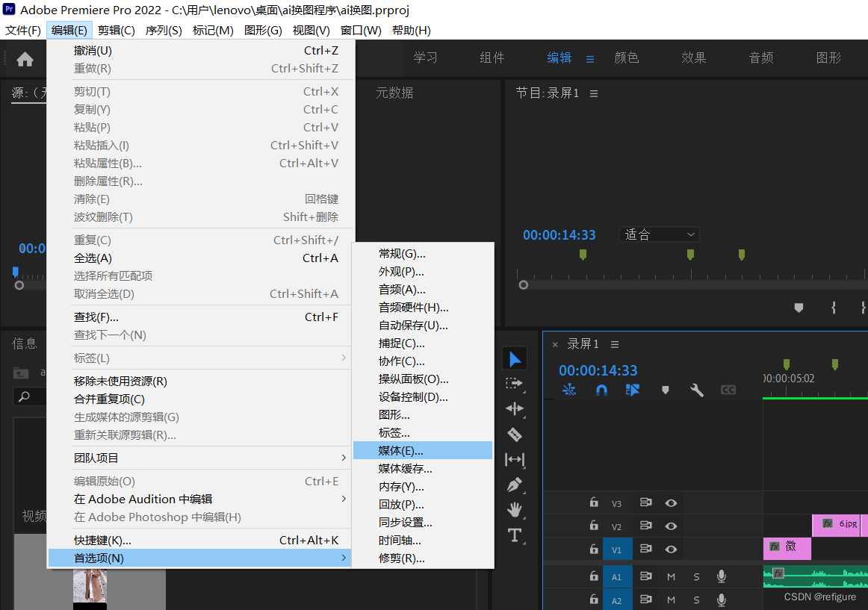Open the 剪辑(C) menu
Image resolution: width=868 pixels, height=610 pixels.
coord(117,31)
